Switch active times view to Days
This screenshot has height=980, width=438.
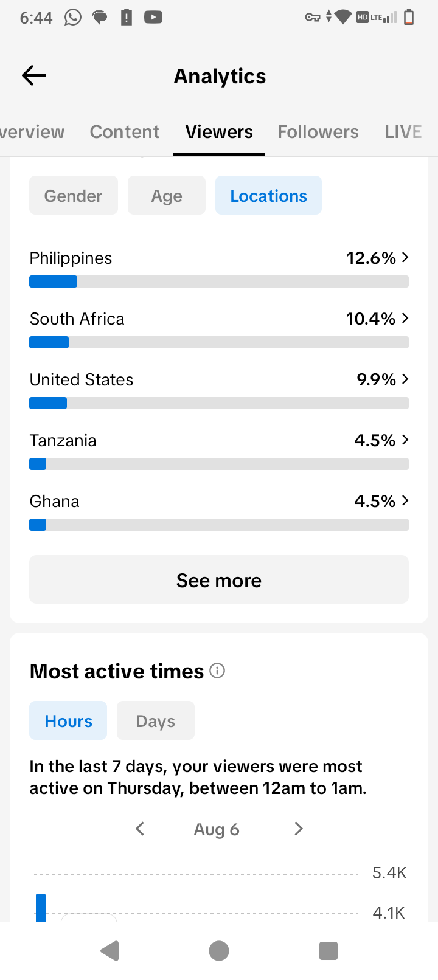(x=156, y=720)
